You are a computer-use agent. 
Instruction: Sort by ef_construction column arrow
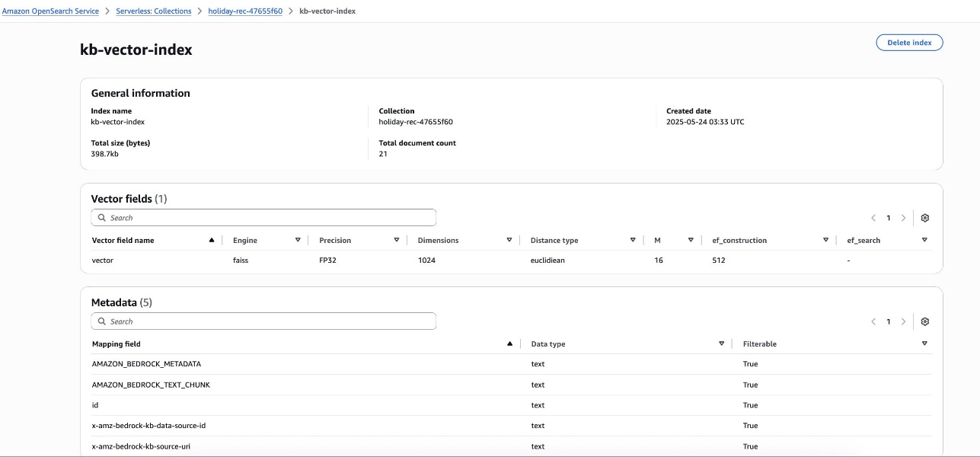coord(825,240)
